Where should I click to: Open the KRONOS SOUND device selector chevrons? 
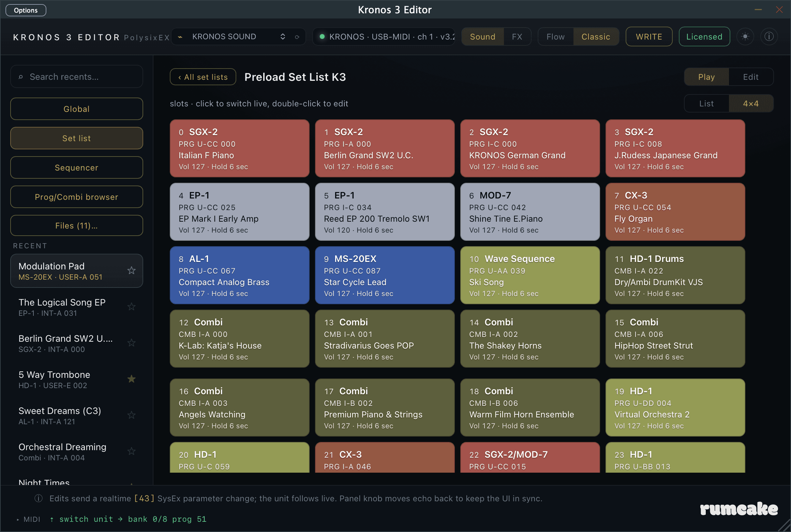(283, 36)
